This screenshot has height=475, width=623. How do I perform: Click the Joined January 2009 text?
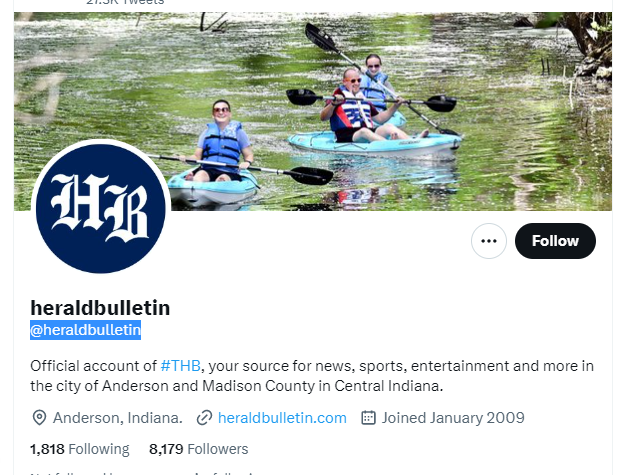pyautogui.click(x=453, y=418)
